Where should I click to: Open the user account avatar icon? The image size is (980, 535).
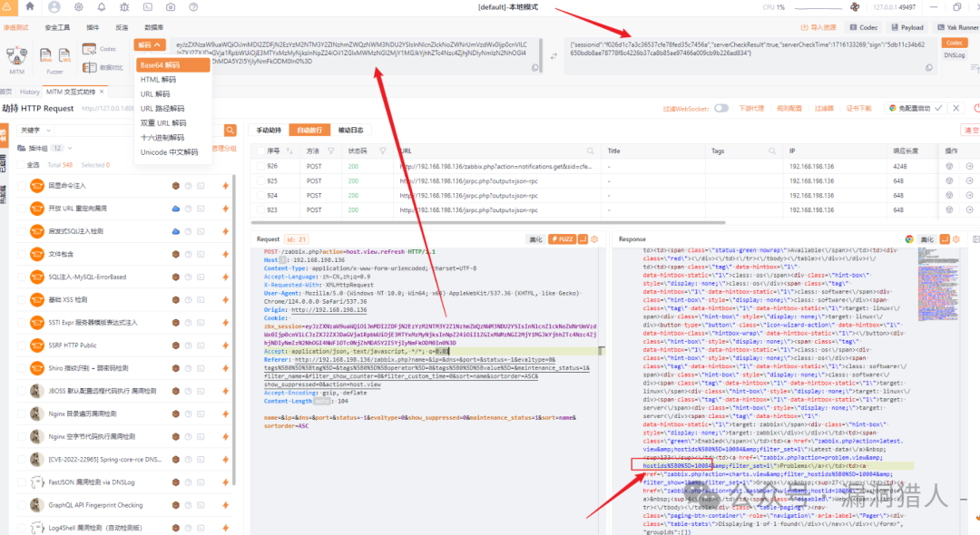(x=54, y=7)
